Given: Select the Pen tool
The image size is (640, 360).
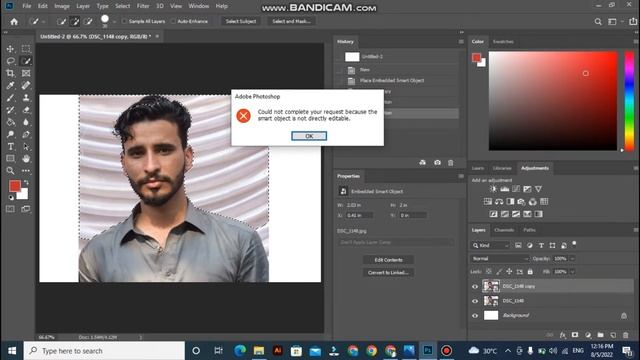Looking at the screenshot, I should click(26, 134).
